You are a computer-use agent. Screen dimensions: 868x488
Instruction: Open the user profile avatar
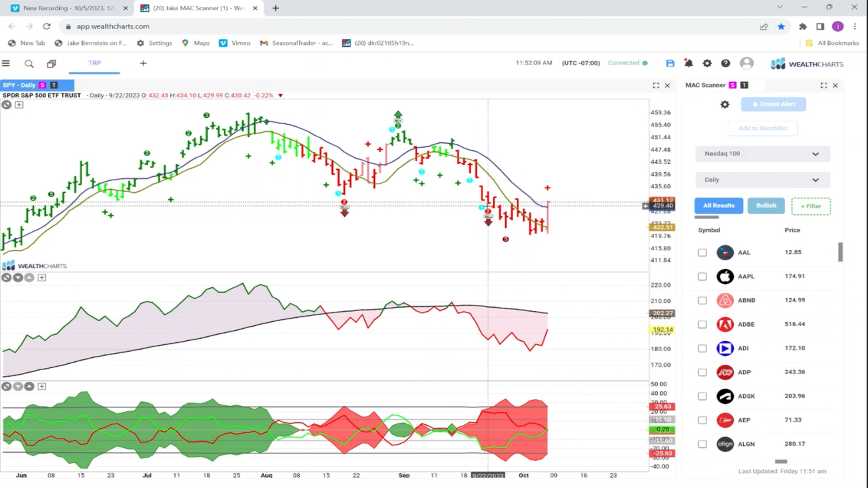pyautogui.click(x=747, y=63)
